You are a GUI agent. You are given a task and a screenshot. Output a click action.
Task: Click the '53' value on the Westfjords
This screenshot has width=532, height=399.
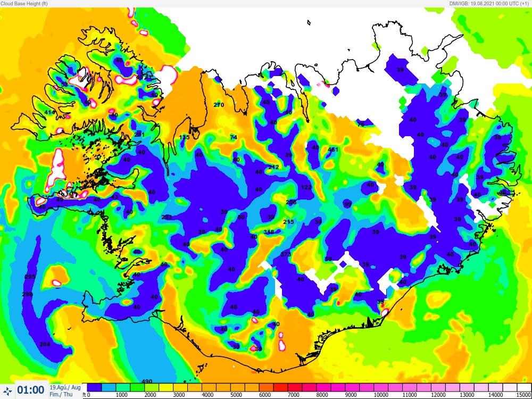(64, 85)
